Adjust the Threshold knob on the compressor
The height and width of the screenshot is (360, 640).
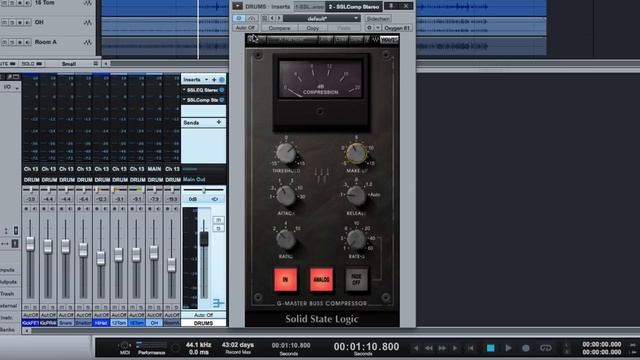coord(286,153)
